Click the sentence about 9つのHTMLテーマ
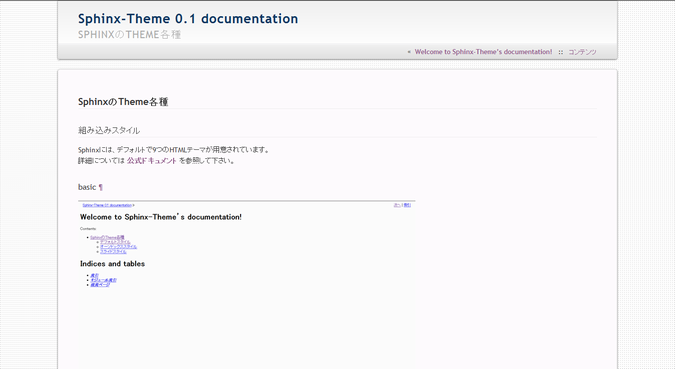Viewport: 675px width, 369px height. (174, 150)
